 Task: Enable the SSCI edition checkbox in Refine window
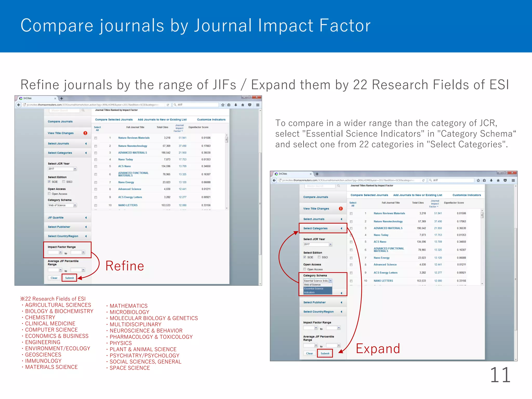pos(64,182)
